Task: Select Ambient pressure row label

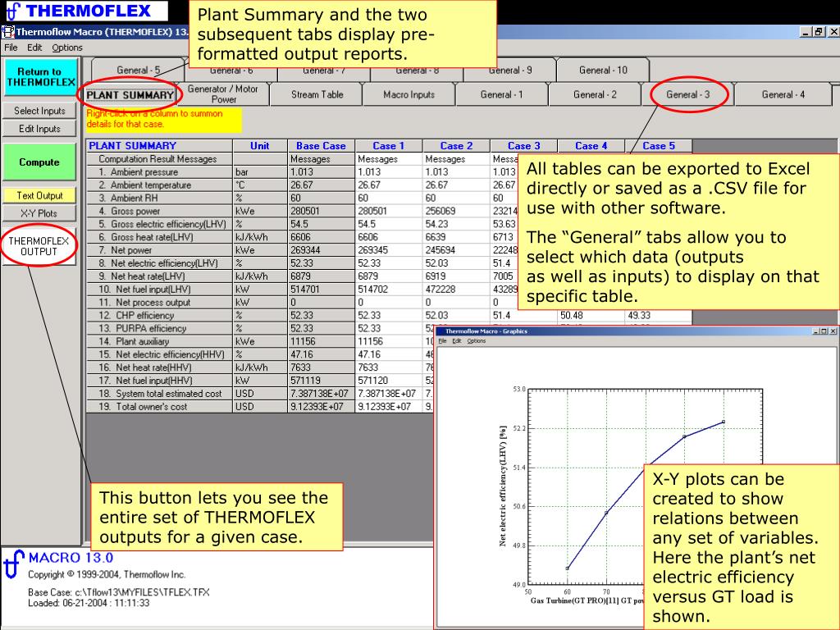Action: click(x=159, y=172)
